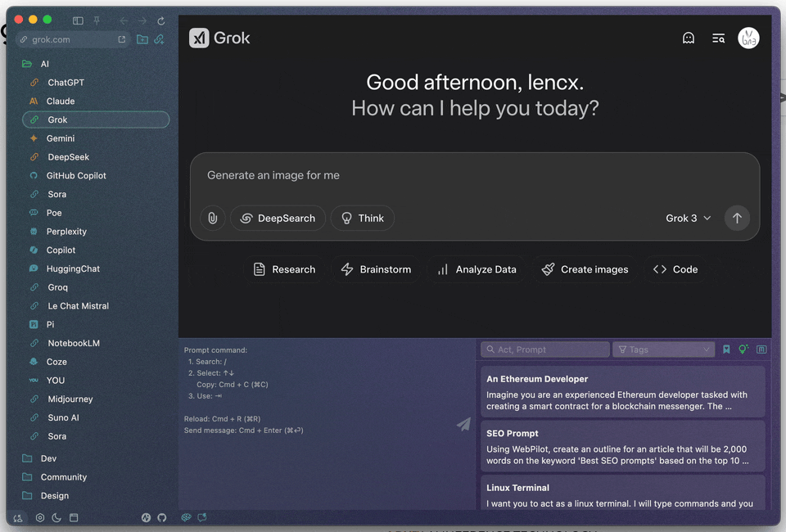Go back with the left arrow

[124, 20]
